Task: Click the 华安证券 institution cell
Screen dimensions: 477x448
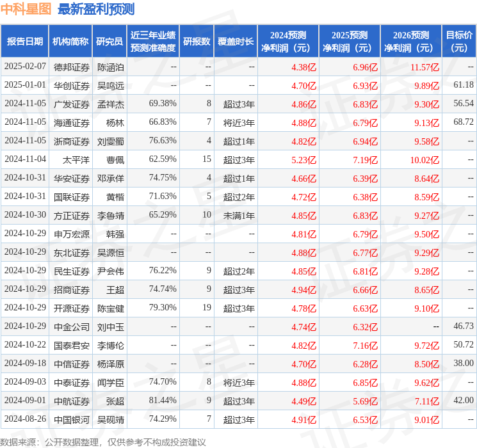Action: pyautogui.click(x=72, y=179)
